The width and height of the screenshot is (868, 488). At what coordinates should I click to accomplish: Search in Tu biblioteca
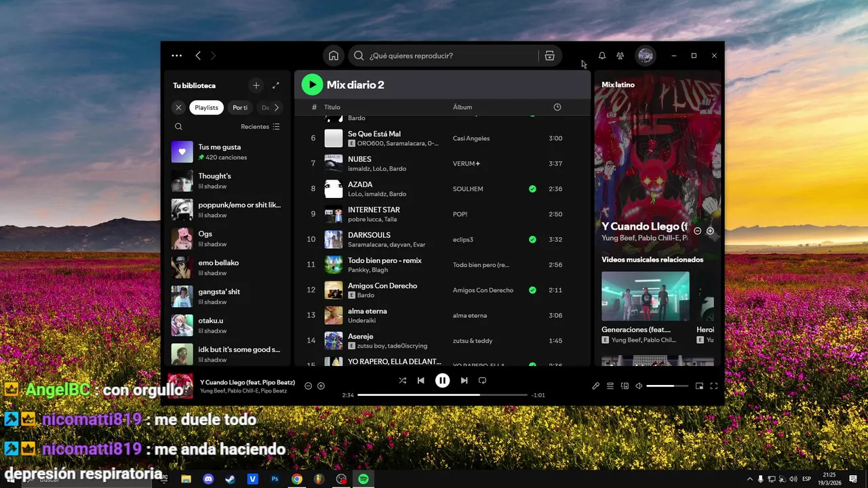tap(178, 127)
